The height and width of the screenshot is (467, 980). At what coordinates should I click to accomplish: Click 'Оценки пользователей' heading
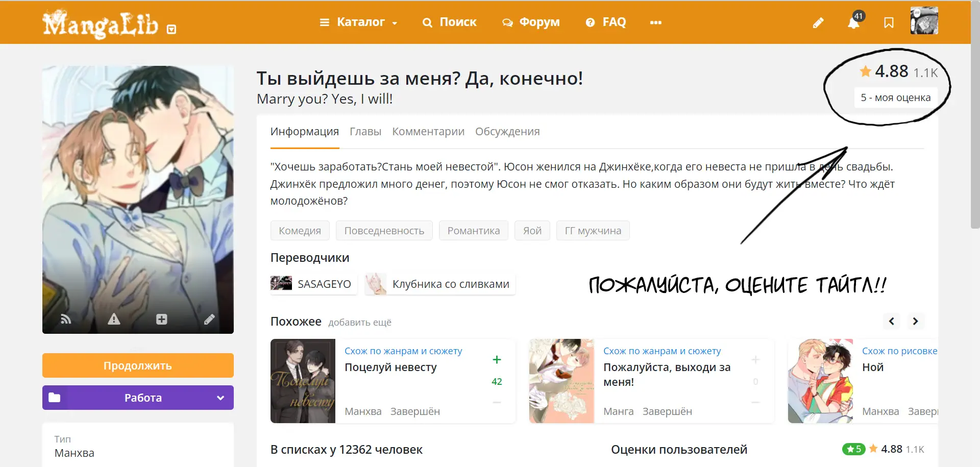click(x=679, y=450)
